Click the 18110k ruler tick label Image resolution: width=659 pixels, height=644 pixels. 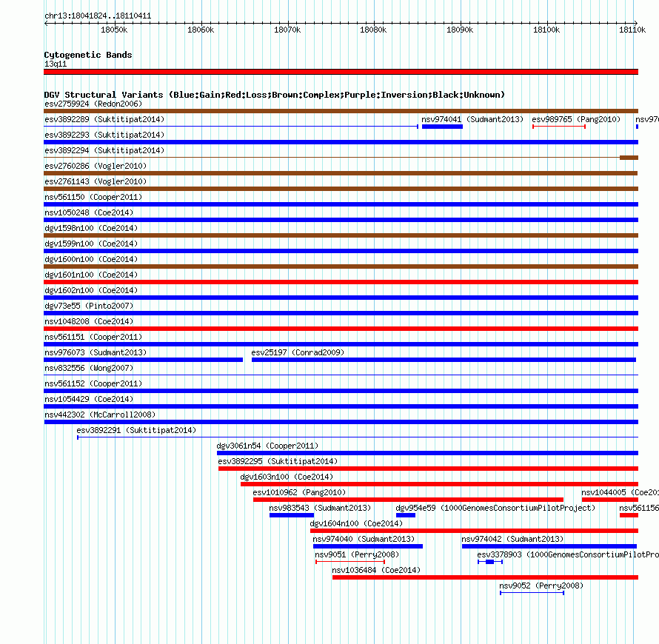point(632,30)
